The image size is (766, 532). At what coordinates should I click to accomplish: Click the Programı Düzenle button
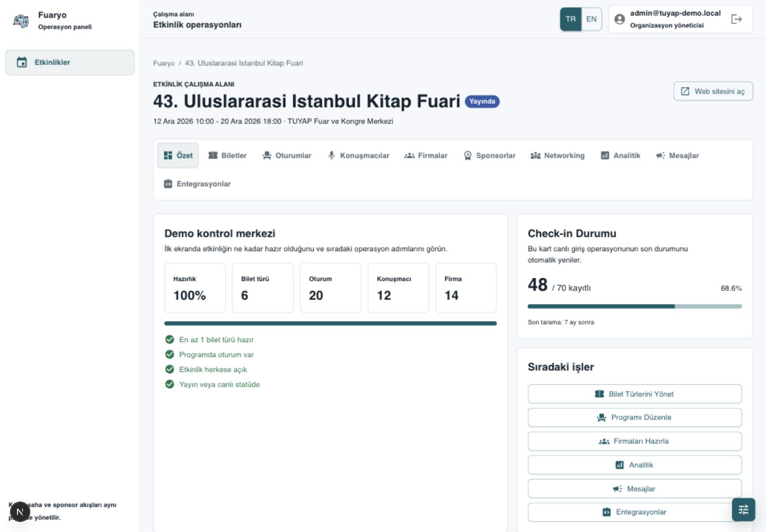click(635, 418)
